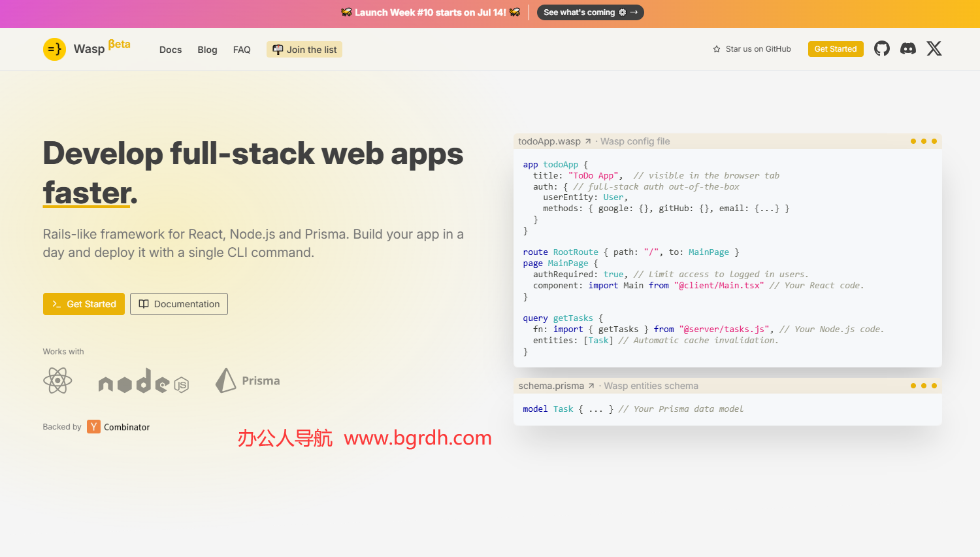Image resolution: width=980 pixels, height=557 pixels.
Task: Click the Join the list button
Action: 304,50
